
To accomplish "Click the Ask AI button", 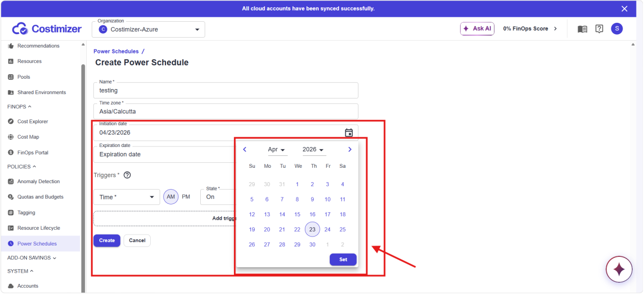I will tap(477, 29).
